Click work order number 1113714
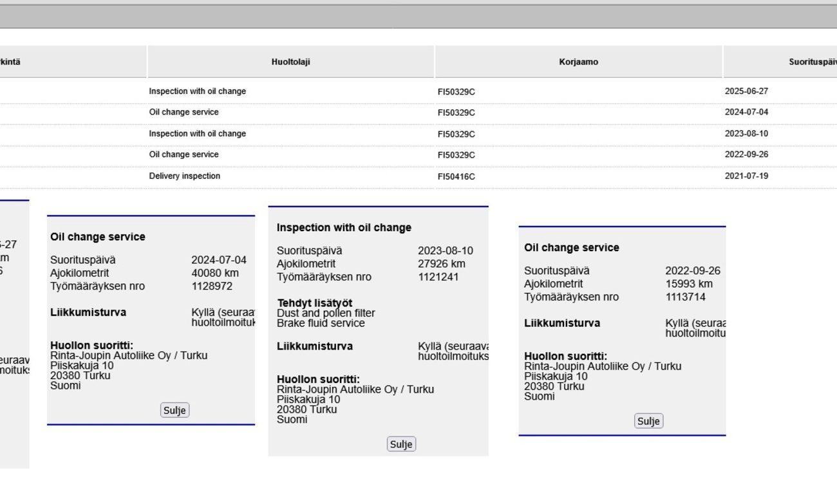837x504 pixels. 685,297
